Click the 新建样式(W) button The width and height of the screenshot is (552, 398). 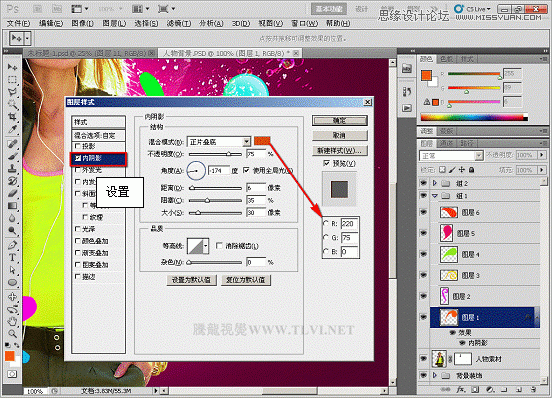tap(340, 151)
